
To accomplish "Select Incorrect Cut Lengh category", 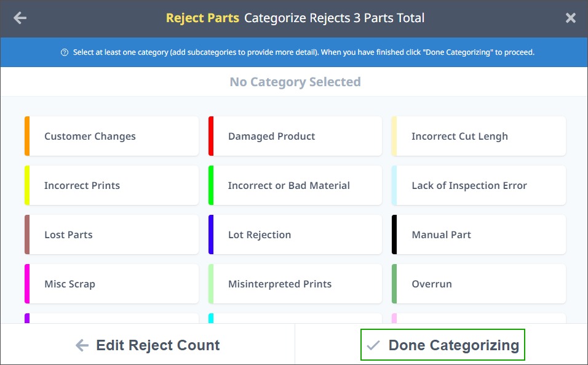I will click(x=479, y=136).
